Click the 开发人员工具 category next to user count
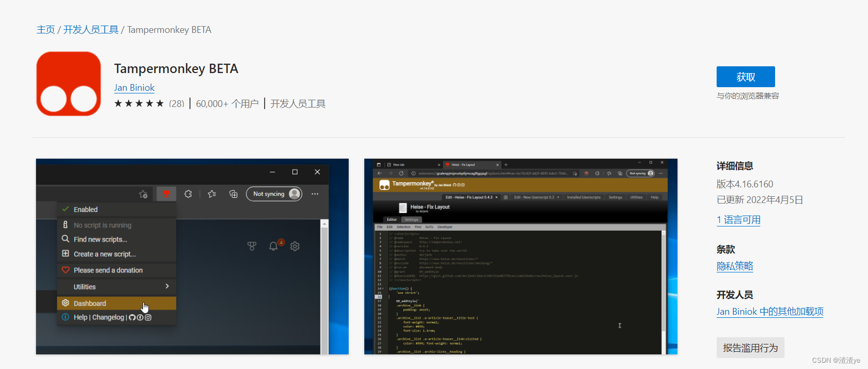Image resolution: width=868 pixels, height=369 pixels. tap(298, 104)
